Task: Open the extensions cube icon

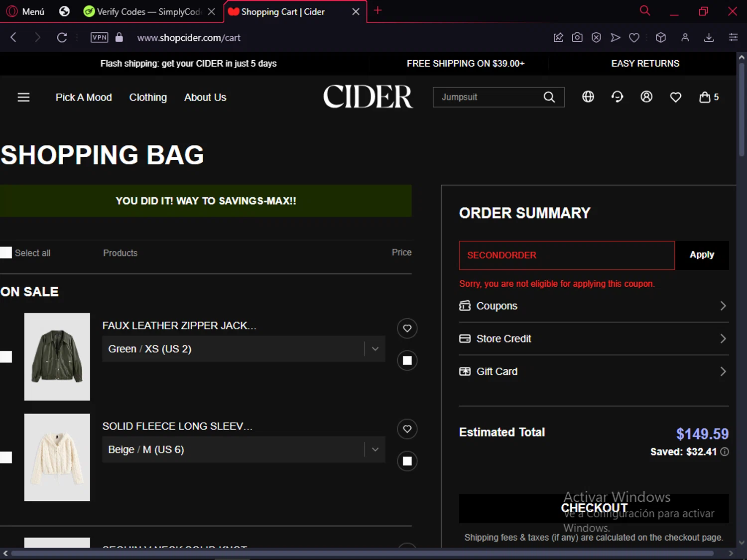Action: (661, 37)
